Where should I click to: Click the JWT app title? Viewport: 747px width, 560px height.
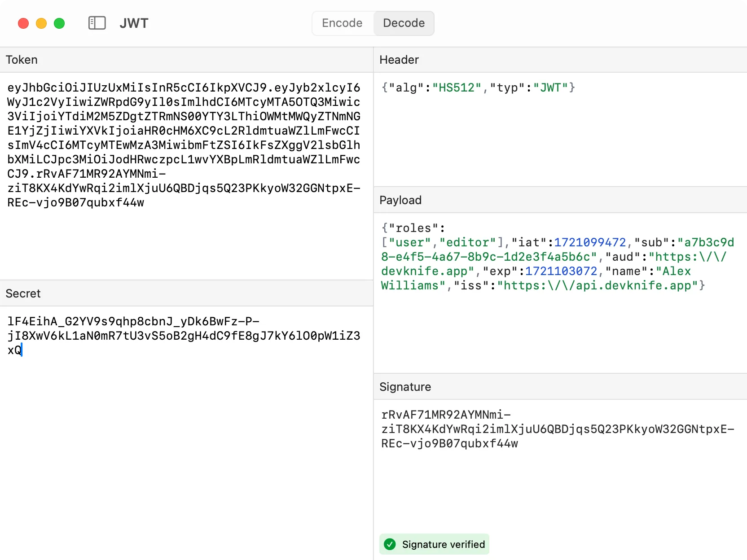134,23
